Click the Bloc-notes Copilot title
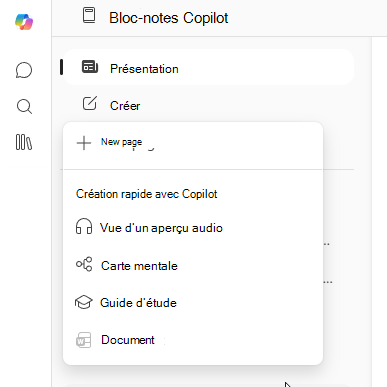 tap(169, 18)
